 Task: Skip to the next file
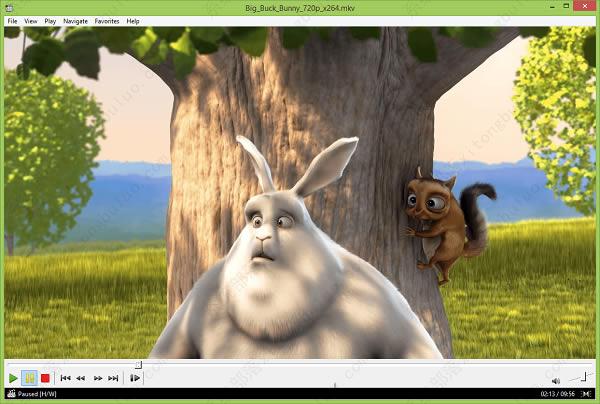[113, 378]
